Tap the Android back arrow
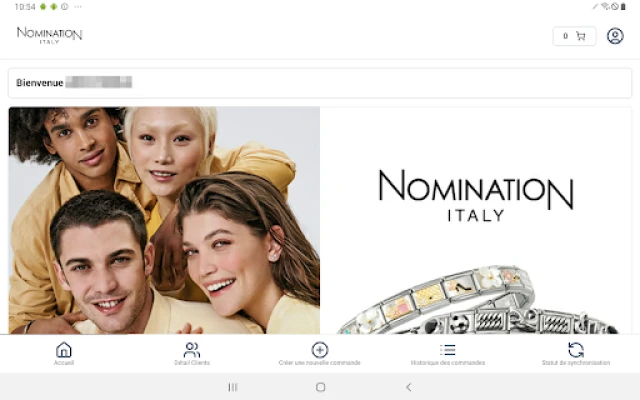The image size is (640, 400). [409, 387]
